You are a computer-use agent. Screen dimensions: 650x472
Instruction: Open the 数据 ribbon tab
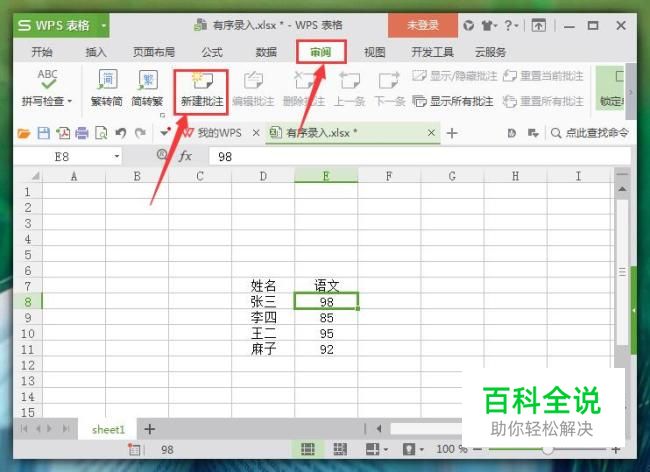[266, 52]
